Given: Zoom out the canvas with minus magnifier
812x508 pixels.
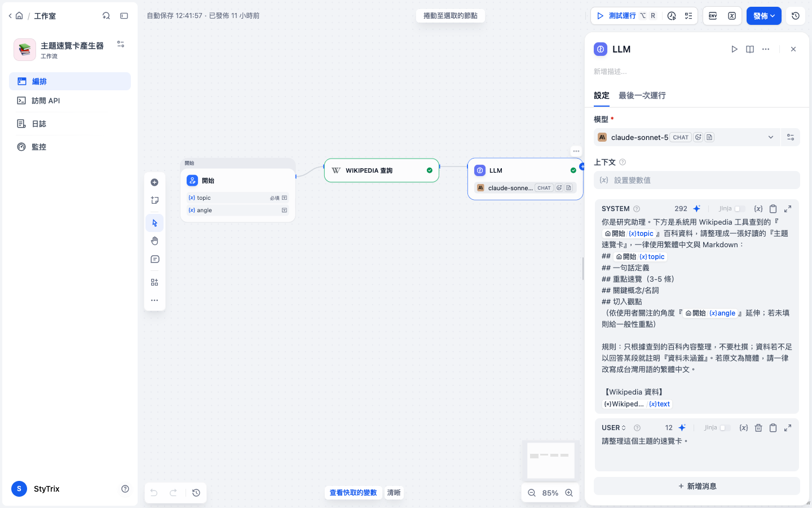Looking at the screenshot, I should pos(532,493).
